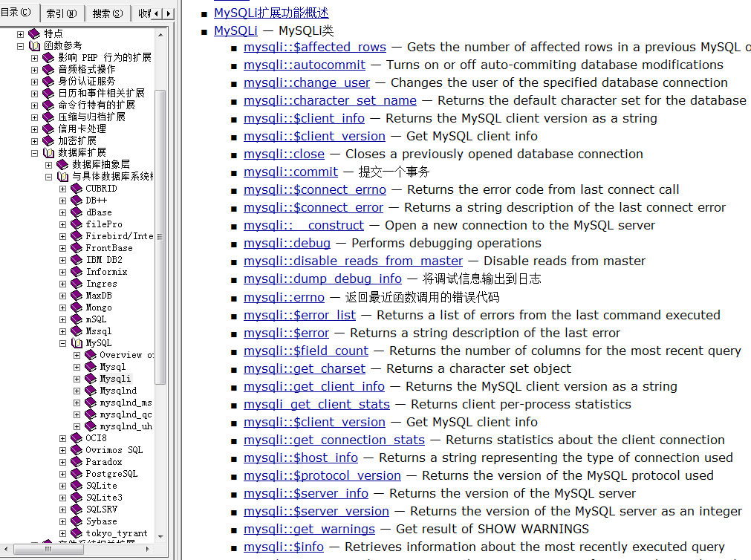Image resolution: width=751 pixels, height=560 pixels.
Task: Click the book icon beside filePro
Action: pyautogui.click(x=77, y=224)
